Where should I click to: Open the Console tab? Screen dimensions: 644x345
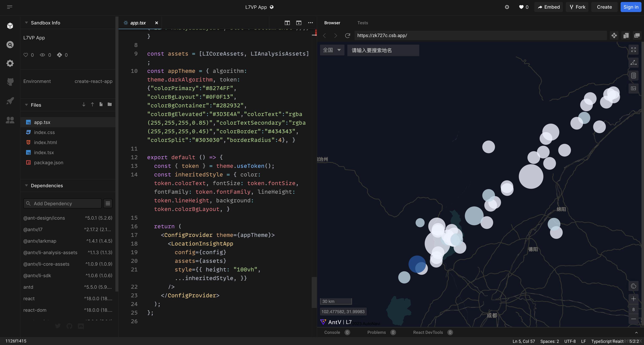332,332
